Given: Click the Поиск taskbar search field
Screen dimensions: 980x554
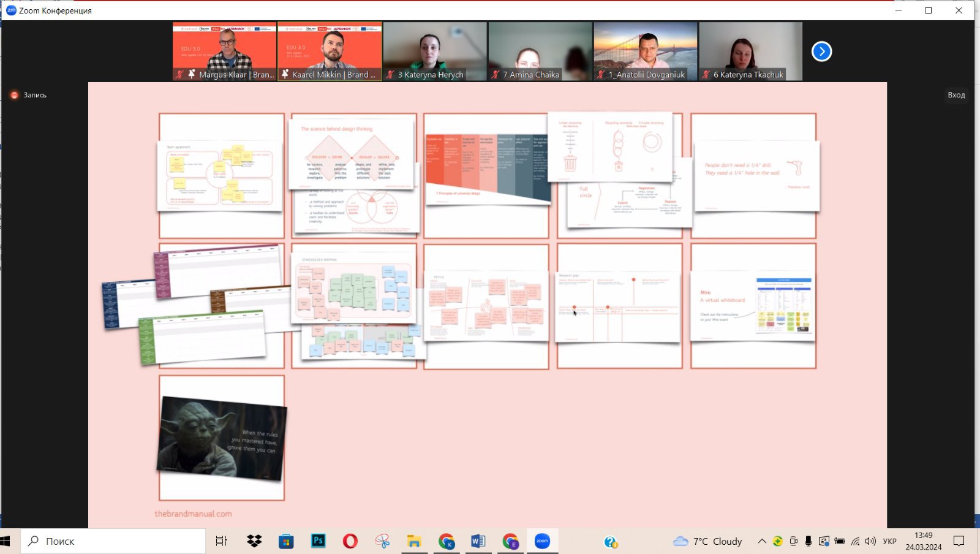Looking at the screenshot, I should click(x=113, y=541).
